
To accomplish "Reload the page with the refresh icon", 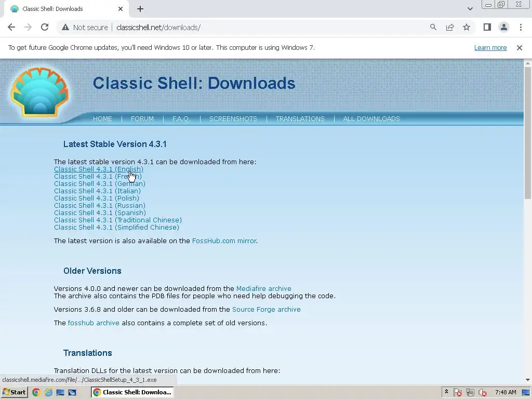I will pos(45,27).
